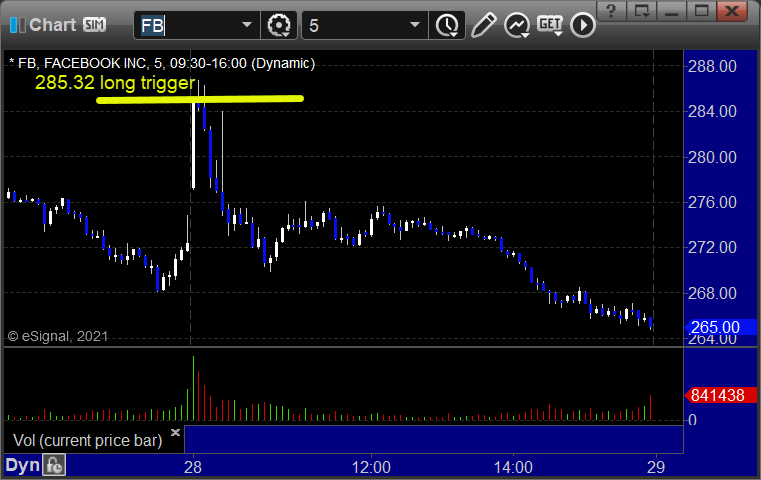This screenshot has width=761, height=480.
Task: Select the 285.32 long trigger annotation
Action: click(116, 83)
